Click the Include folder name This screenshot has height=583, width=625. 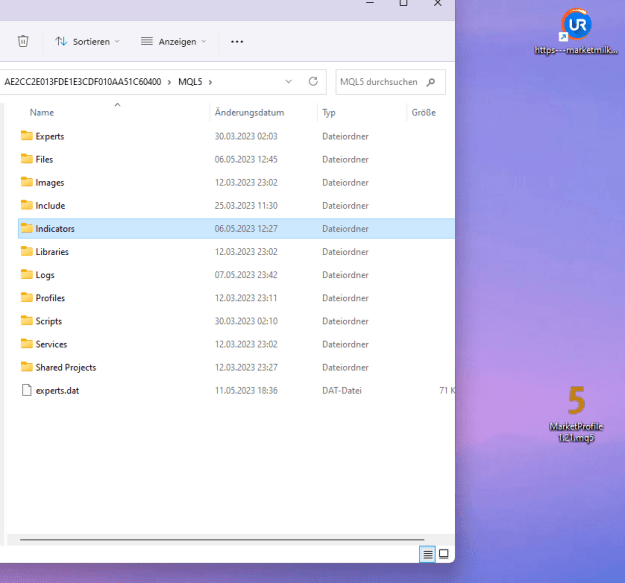pyautogui.click(x=50, y=206)
